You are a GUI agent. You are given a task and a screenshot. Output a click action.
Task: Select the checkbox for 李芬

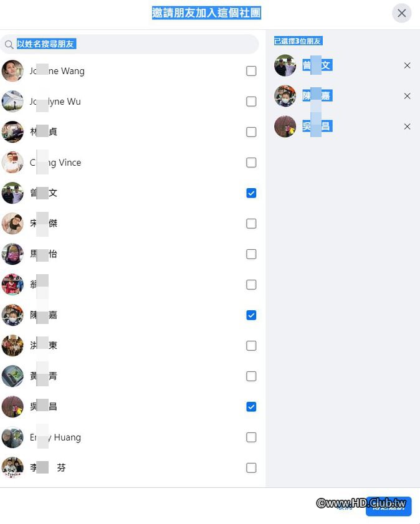(251, 467)
